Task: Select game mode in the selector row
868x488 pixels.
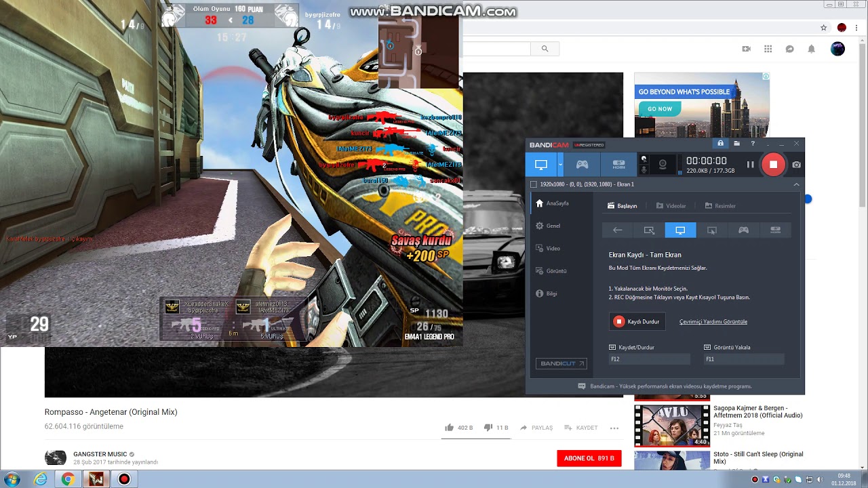Action: [x=743, y=230]
